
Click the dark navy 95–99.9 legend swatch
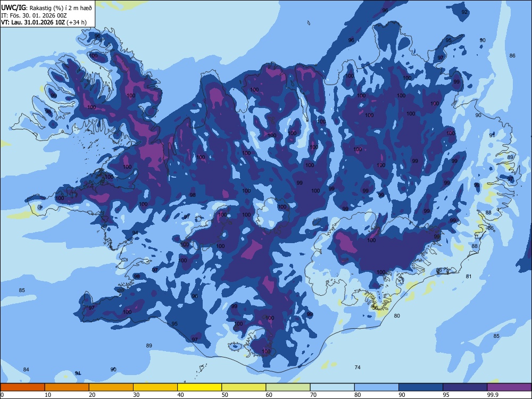point(465,387)
